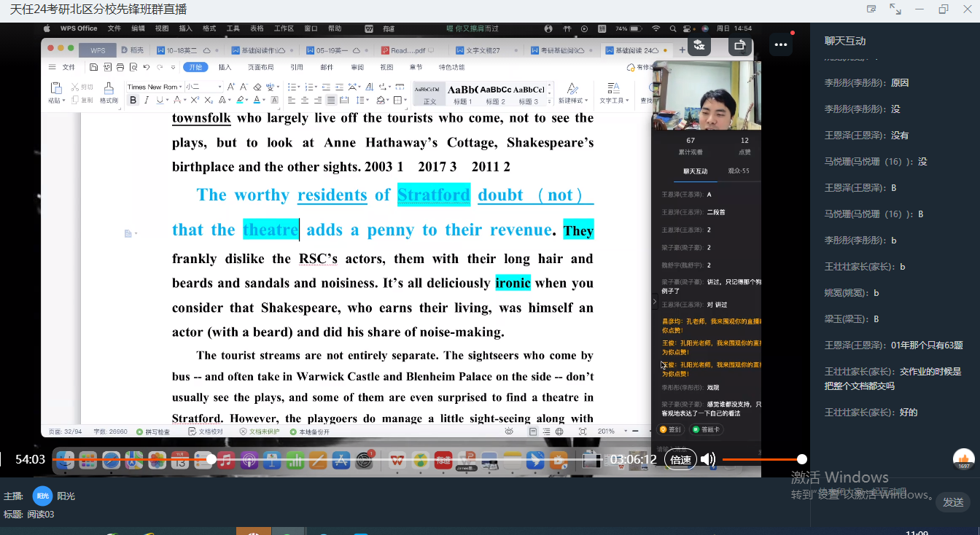Click the red WPS icon in Dock
The height and width of the screenshot is (535, 980).
tap(397, 460)
